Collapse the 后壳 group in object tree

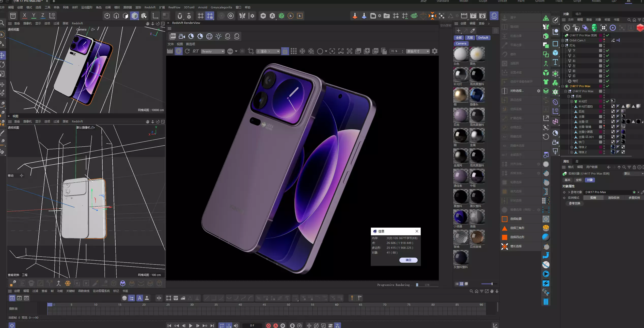coord(569,96)
